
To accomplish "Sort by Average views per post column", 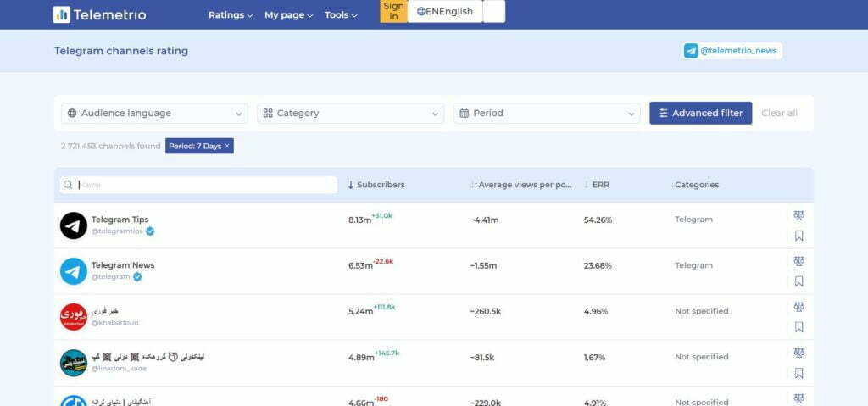I will [521, 185].
